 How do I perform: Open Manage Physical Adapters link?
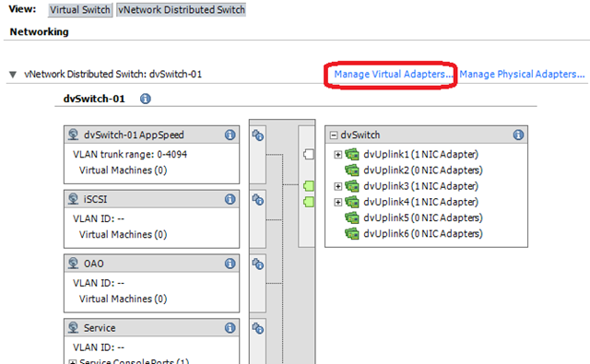(x=523, y=74)
